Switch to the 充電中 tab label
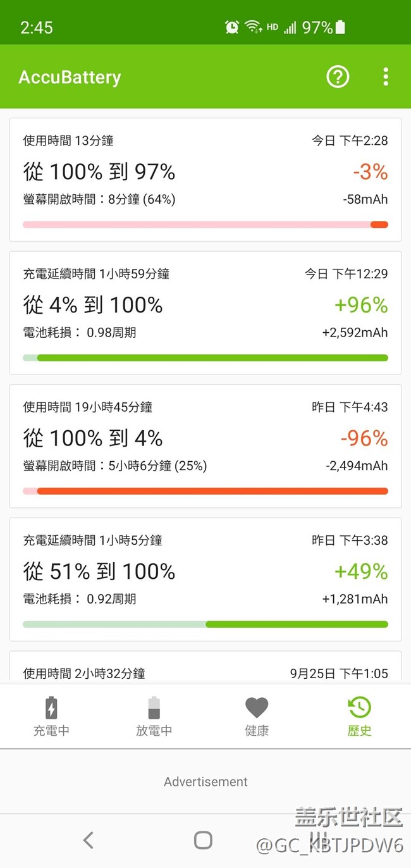Screen dimensions: 411x868 pos(51,731)
